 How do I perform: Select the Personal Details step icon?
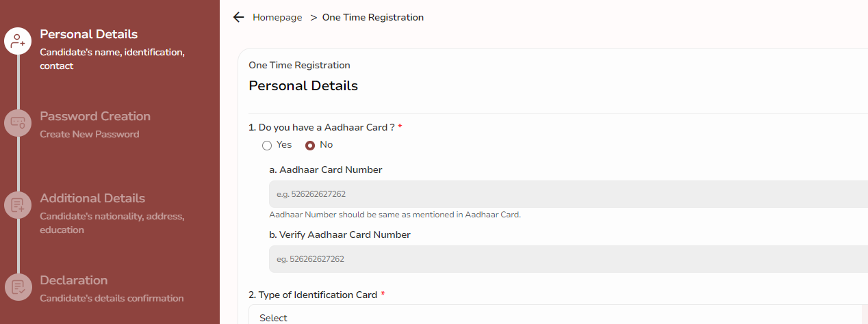18,41
